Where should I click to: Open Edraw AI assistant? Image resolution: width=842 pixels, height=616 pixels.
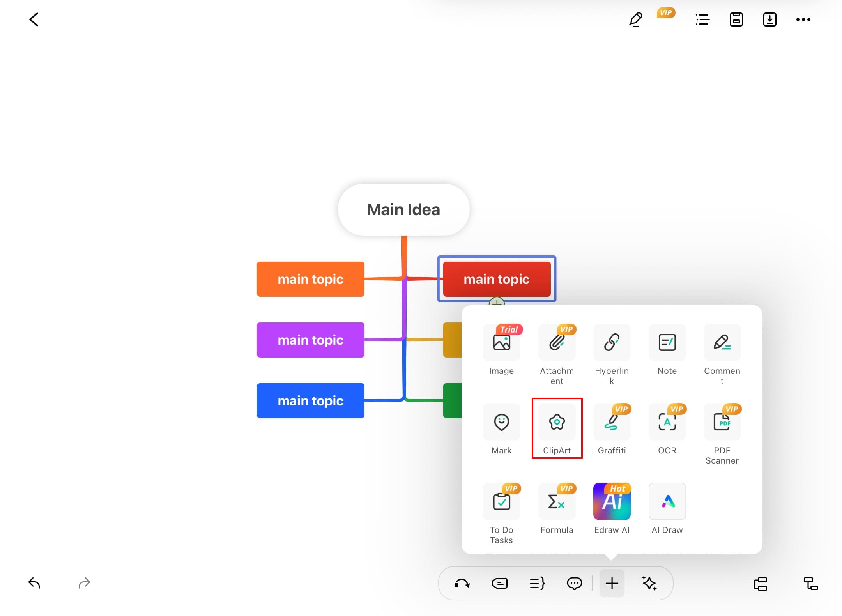click(612, 502)
